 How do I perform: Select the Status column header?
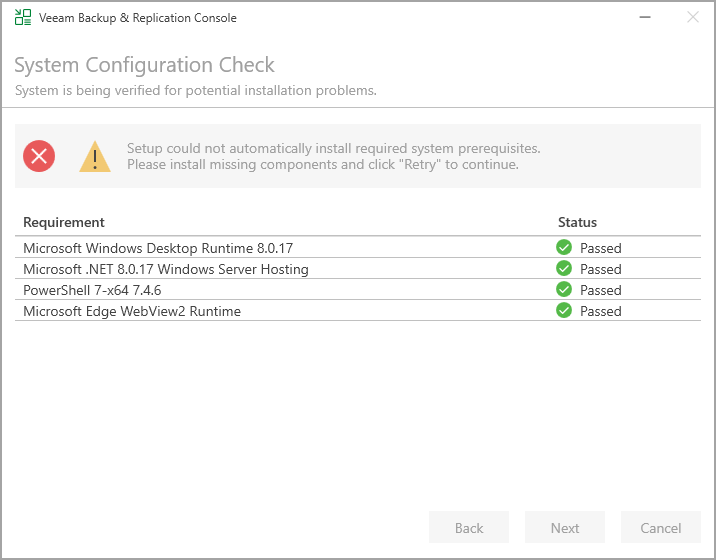[577, 222]
